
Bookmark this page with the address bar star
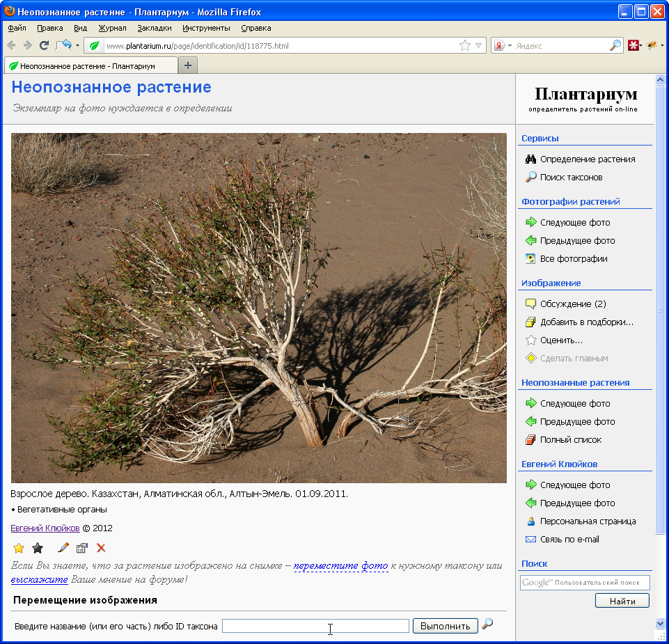[465, 46]
